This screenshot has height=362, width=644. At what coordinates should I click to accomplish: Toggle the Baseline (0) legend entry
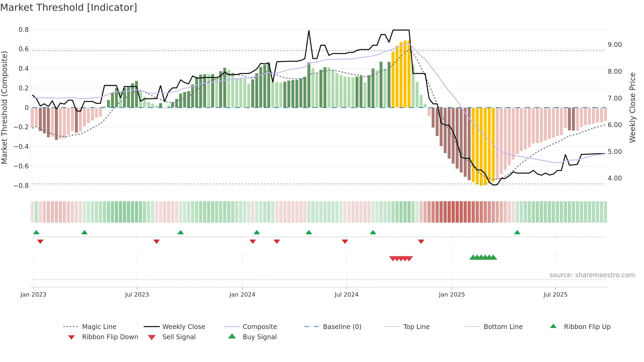point(333,327)
